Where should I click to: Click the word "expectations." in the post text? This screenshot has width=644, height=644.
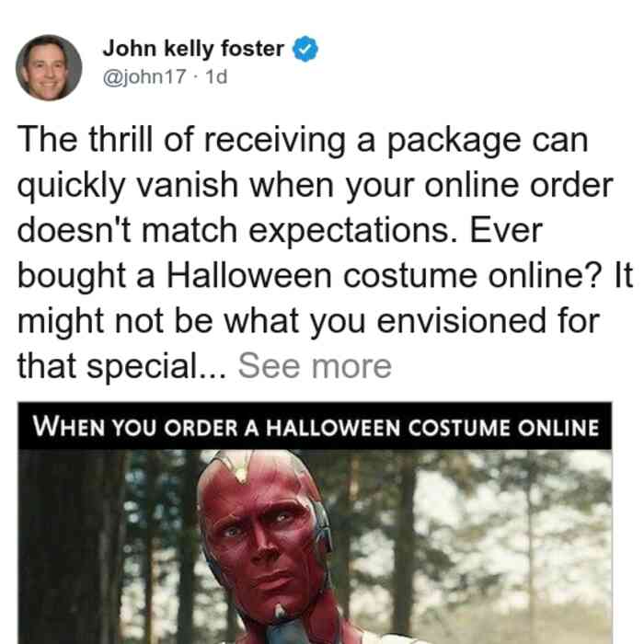click(352, 232)
